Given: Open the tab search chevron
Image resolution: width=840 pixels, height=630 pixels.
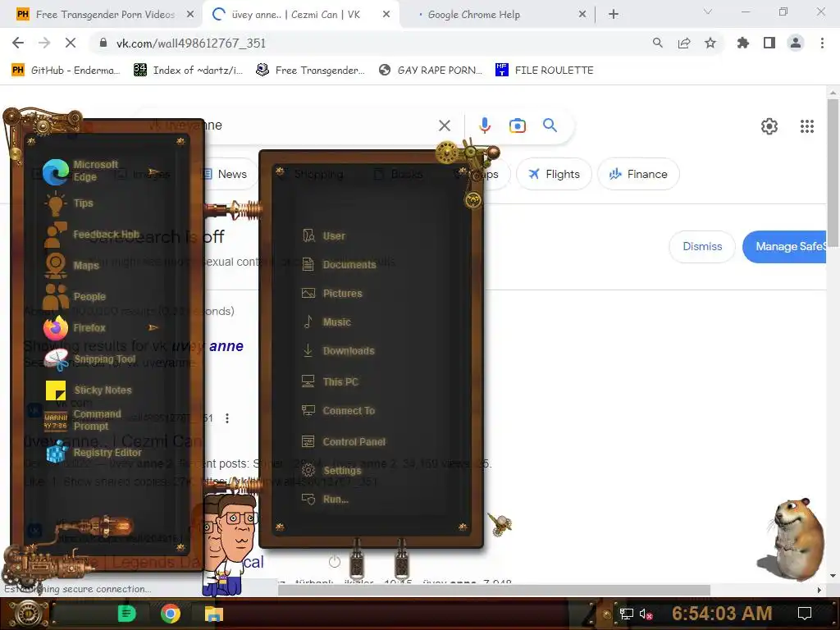Looking at the screenshot, I should click(x=708, y=11).
